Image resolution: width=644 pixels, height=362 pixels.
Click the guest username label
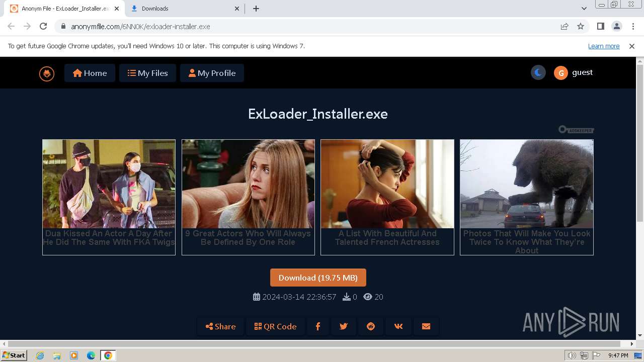point(583,72)
